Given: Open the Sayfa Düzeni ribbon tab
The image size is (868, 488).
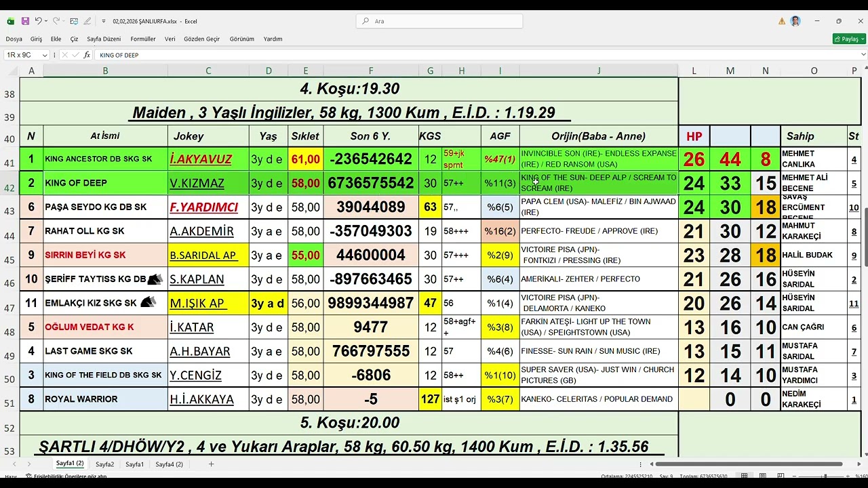Looking at the screenshot, I should pos(104,39).
